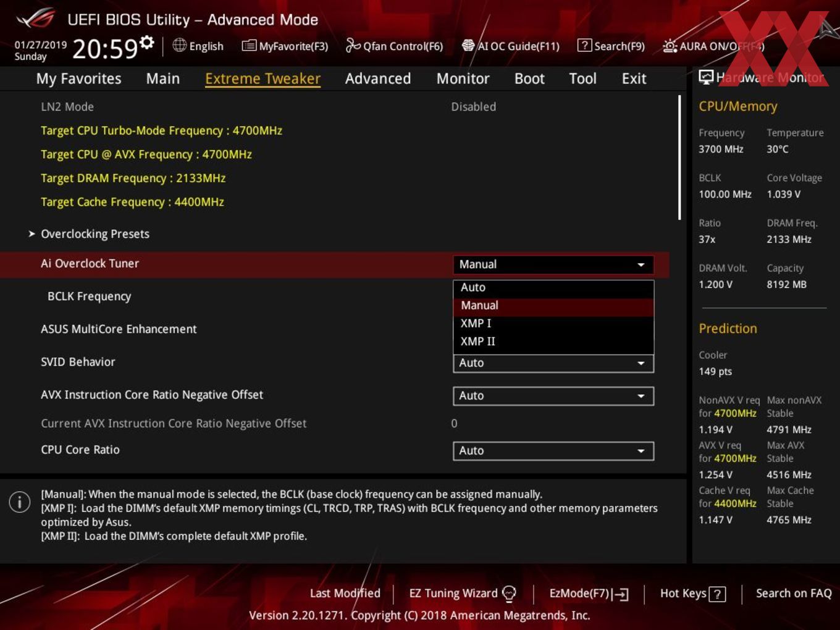Image resolution: width=840 pixels, height=630 pixels.
Task: Go to the Exit tab
Action: click(x=634, y=78)
